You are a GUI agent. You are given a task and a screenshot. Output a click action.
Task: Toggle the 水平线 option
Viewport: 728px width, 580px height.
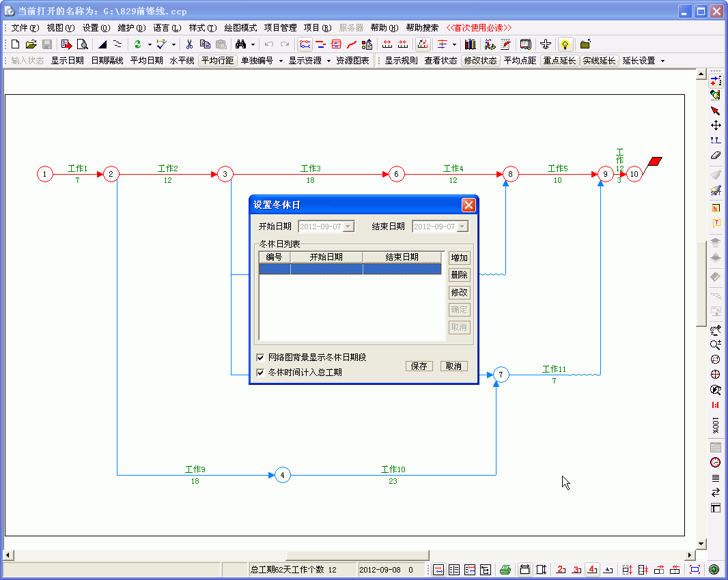[x=182, y=61]
